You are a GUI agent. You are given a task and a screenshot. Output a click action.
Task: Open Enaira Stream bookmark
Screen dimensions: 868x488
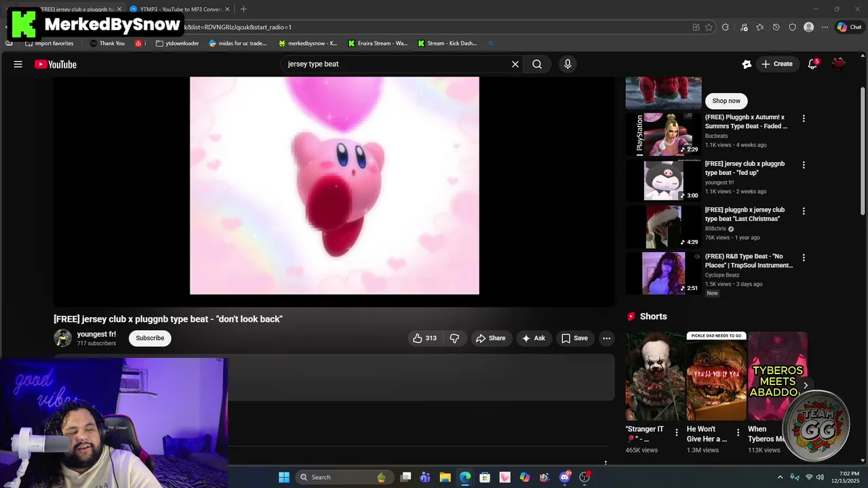tap(378, 43)
